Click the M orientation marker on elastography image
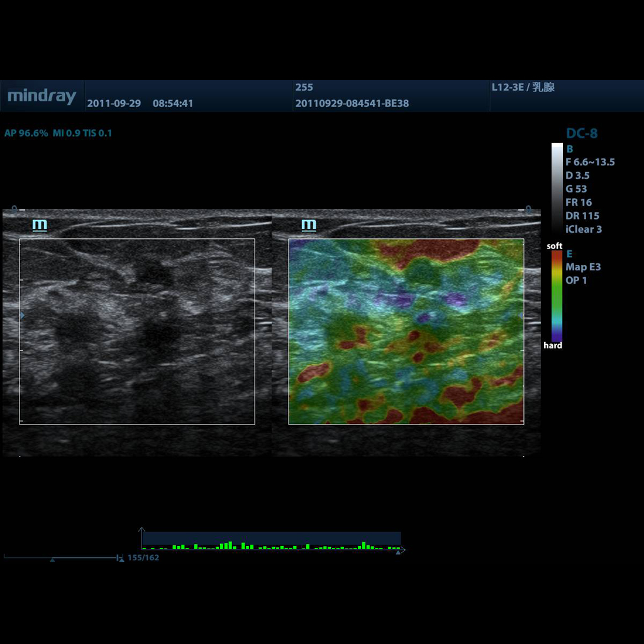The width and height of the screenshot is (644, 644). (x=308, y=225)
